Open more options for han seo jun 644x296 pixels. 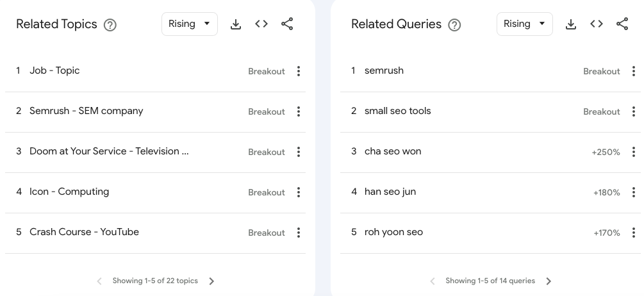(x=634, y=192)
